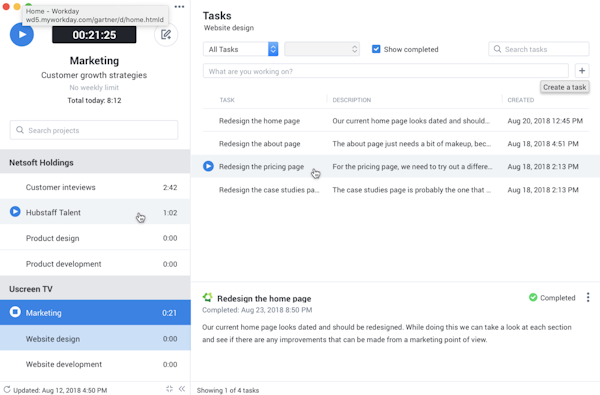Click the Redesign the home page detail title
This screenshot has height=395, width=600.
click(264, 299)
